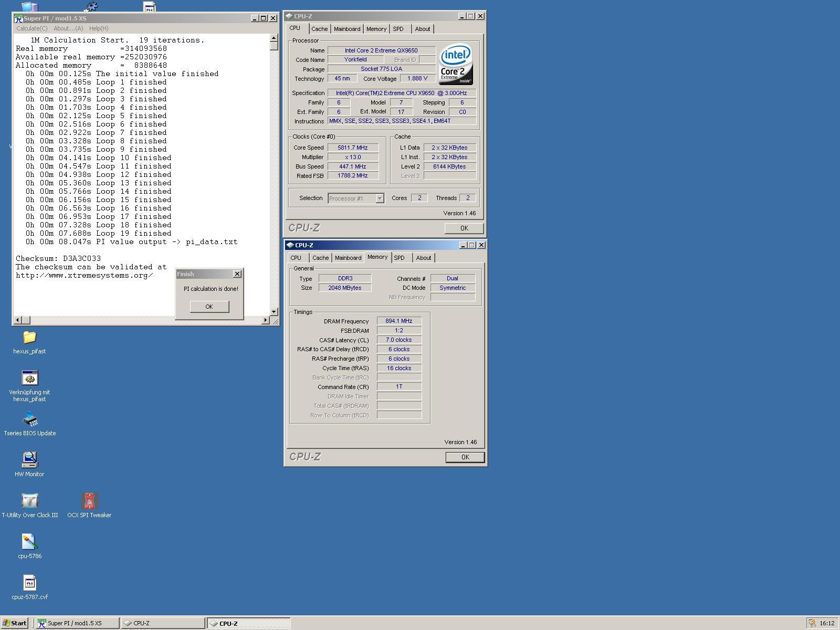Select Cache tab in upper CPU-Z
Viewport: 840px width, 630px height.
[x=319, y=29]
